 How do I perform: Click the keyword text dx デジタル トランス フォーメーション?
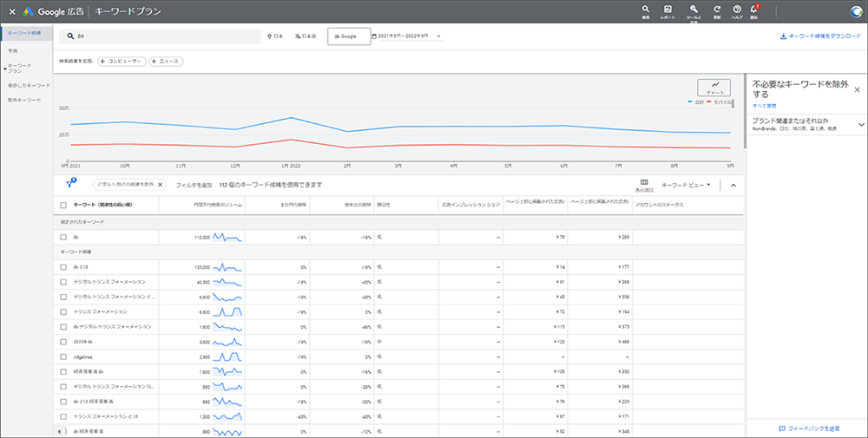click(x=112, y=327)
